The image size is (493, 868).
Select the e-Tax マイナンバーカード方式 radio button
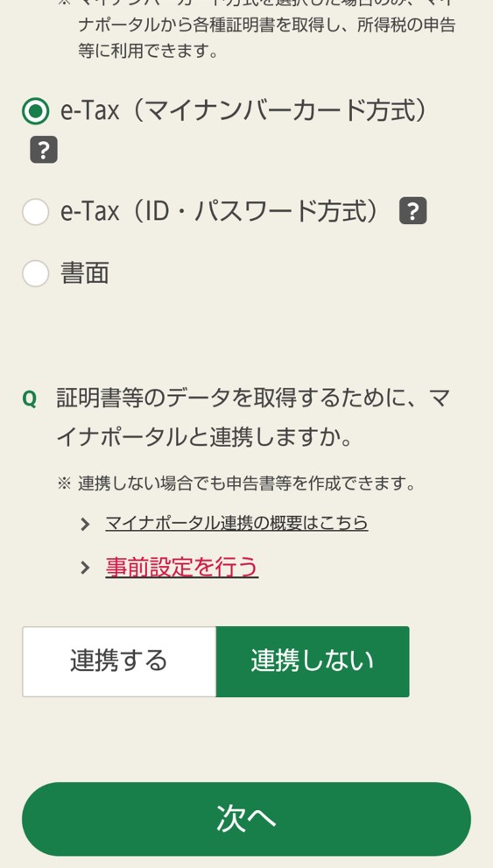click(35, 111)
